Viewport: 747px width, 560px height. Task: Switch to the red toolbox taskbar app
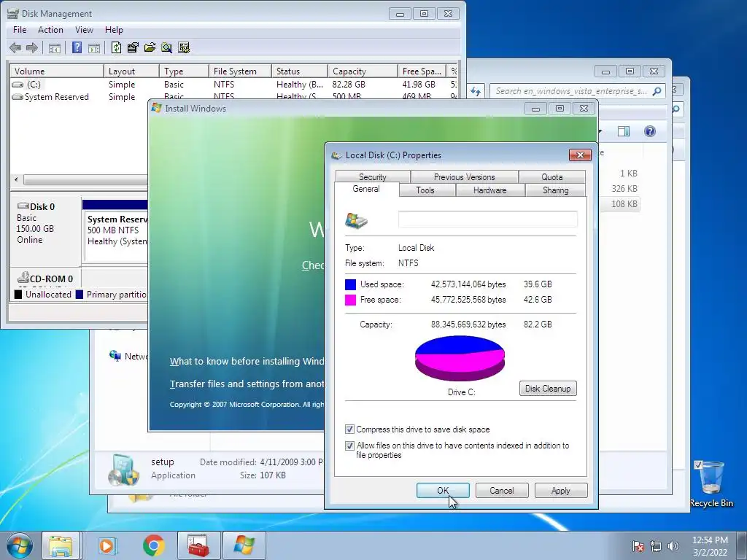[x=198, y=545]
